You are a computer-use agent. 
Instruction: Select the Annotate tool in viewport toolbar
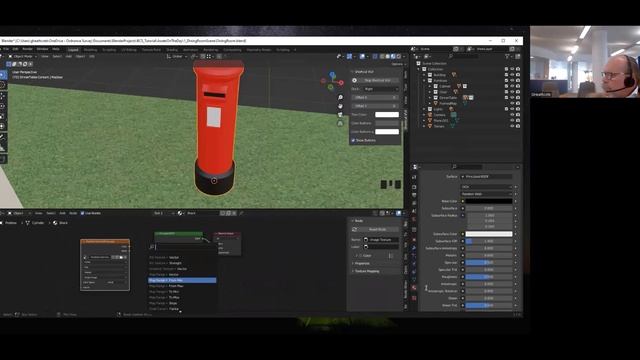coord(2,137)
